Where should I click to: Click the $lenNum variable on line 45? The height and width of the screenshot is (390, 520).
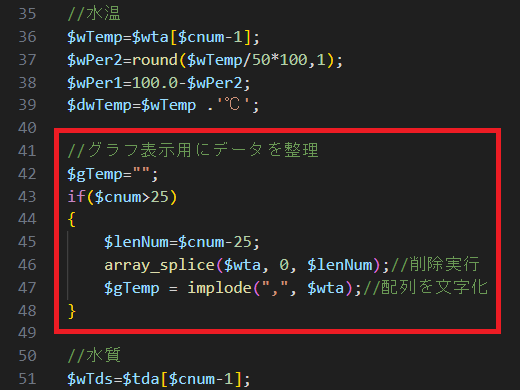(x=136, y=242)
